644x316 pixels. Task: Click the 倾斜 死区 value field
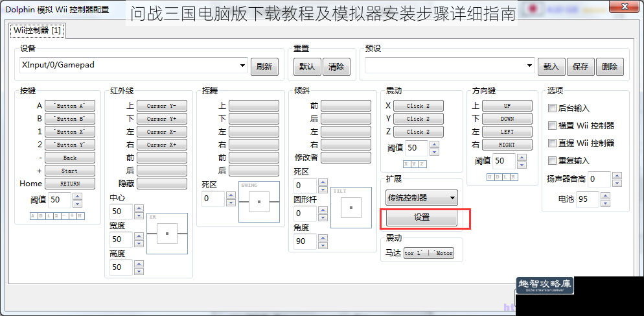click(305, 186)
